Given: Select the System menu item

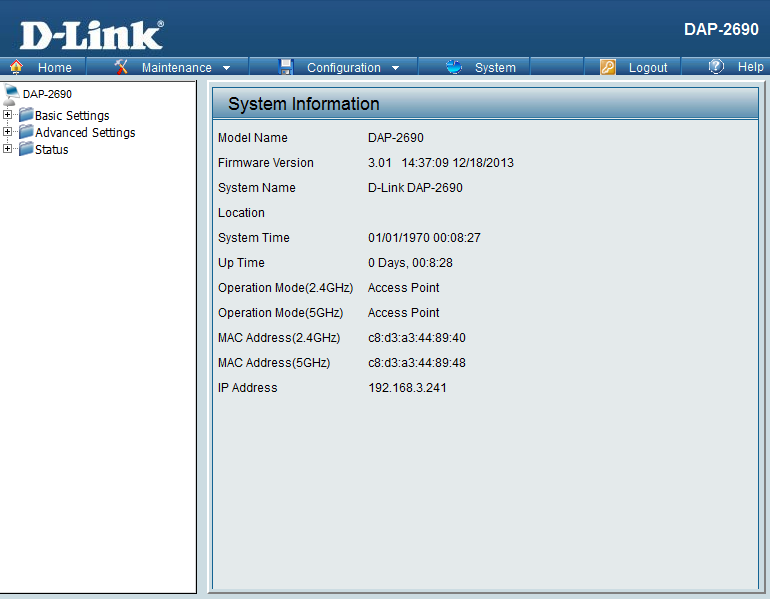Looking at the screenshot, I should point(495,67).
